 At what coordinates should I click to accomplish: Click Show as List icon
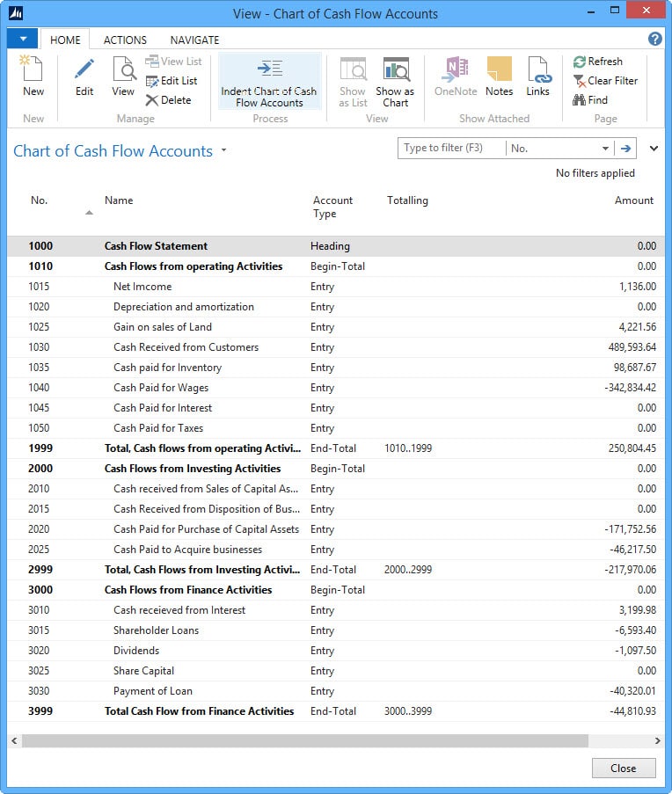[x=353, y=69]
